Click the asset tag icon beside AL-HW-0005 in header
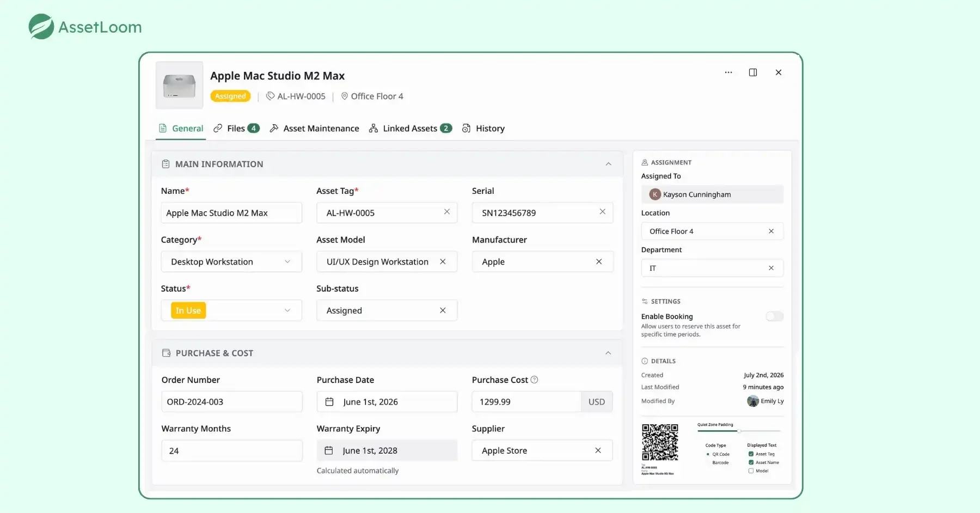Screen dimensions: 980x513 click(270, 96)
